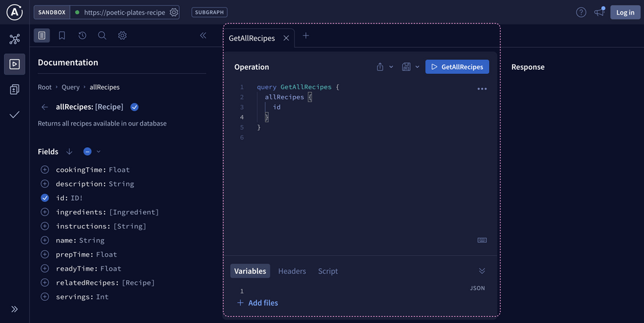Open the schema diff sidebar icon
Viewport: 644px width, 323px height.
[15, 89]
